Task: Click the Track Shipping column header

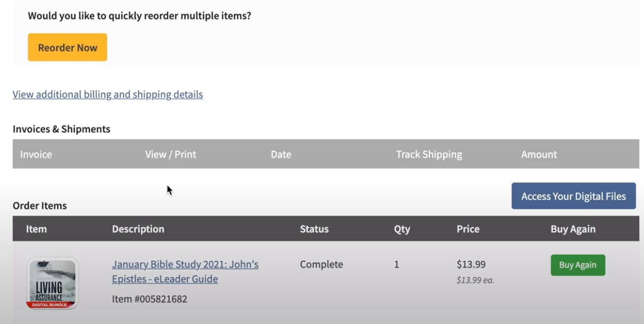Action: 429,154
